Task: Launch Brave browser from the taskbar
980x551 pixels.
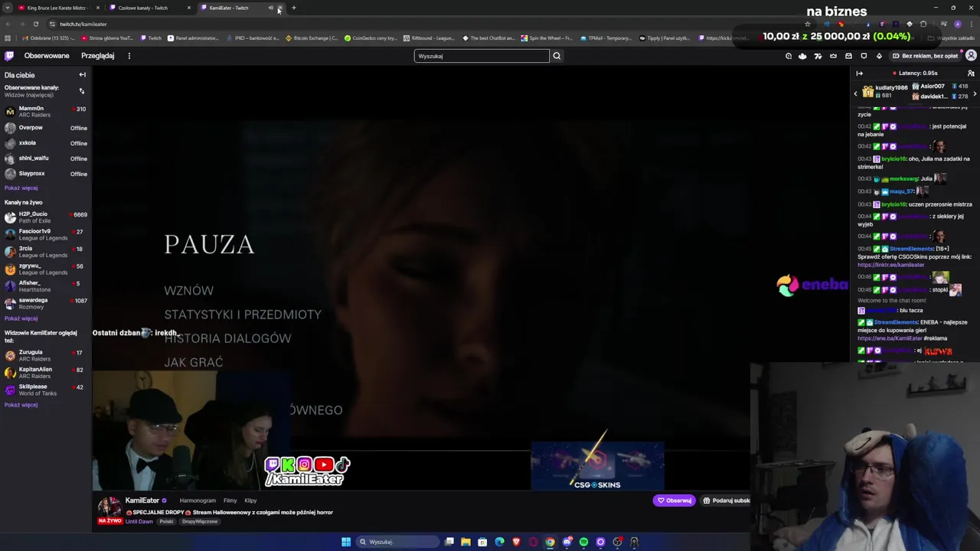Action: (x=516, y=542)
